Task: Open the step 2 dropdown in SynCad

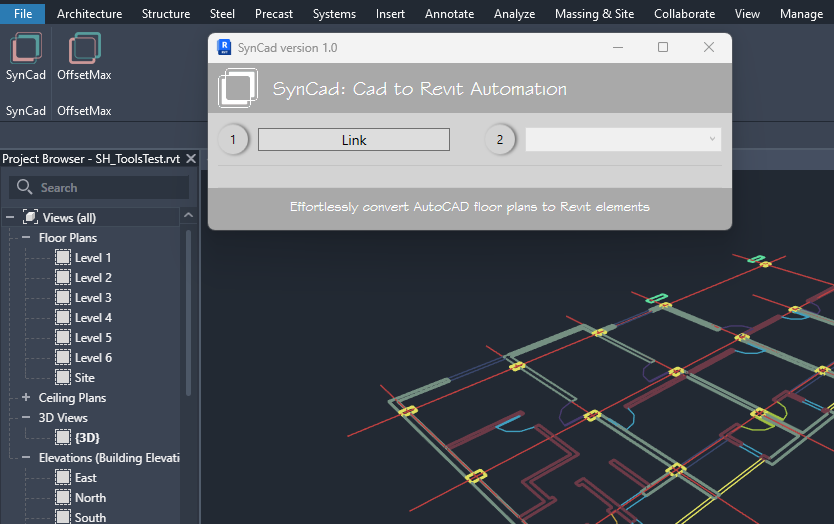Action: click(623, 139)
